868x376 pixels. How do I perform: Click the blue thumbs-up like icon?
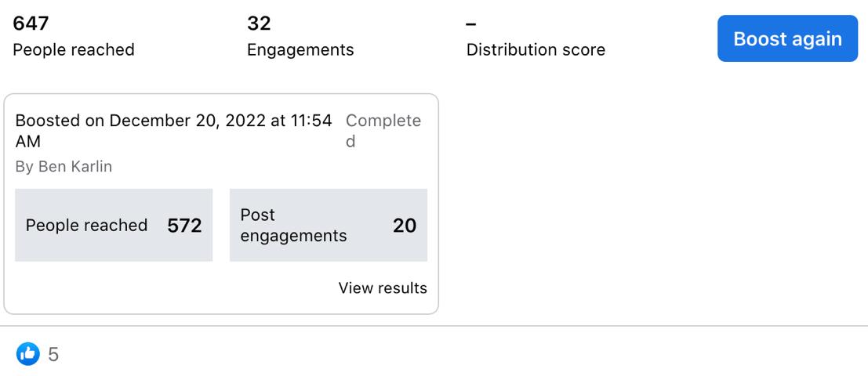tap(27, 354)
